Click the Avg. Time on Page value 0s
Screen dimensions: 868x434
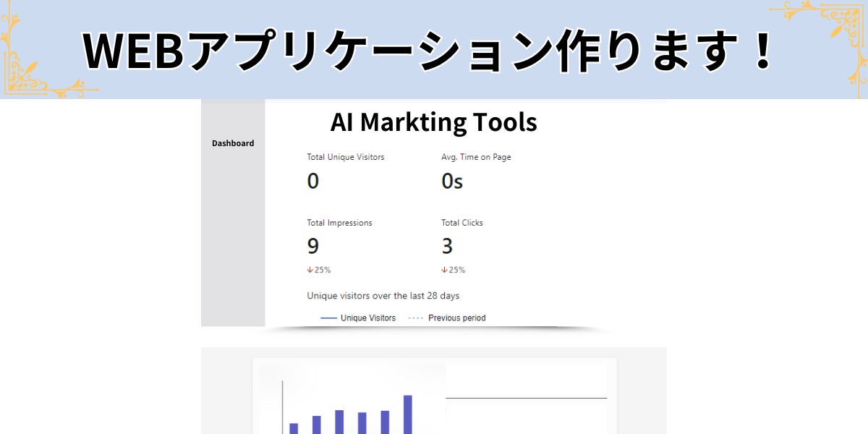(452, 182)
